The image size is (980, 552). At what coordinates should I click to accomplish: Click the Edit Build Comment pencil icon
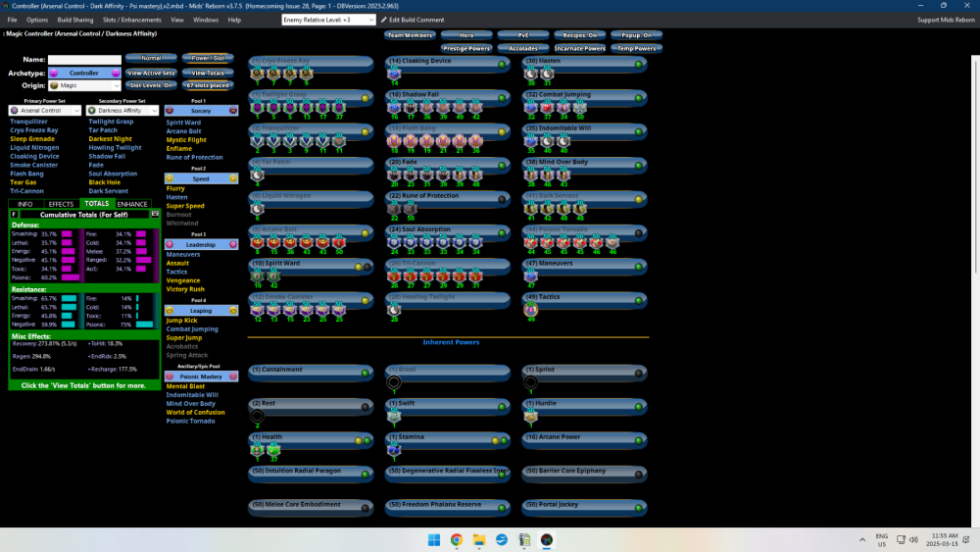click(383, 20)
